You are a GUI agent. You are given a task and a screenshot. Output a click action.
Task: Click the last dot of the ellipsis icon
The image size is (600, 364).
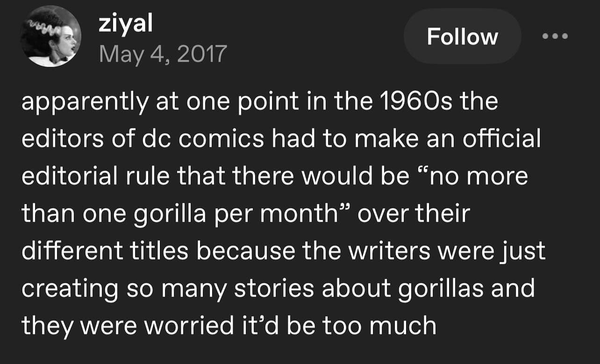[x=564, y=36]
